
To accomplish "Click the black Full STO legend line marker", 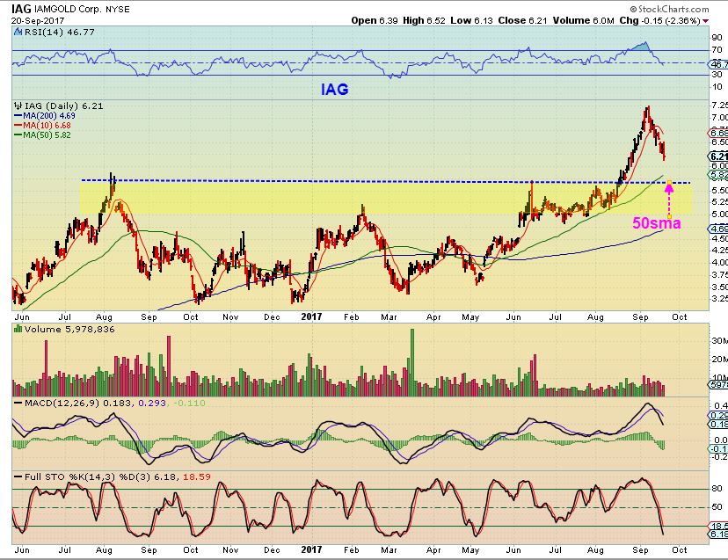I will (x=18, y=476).
